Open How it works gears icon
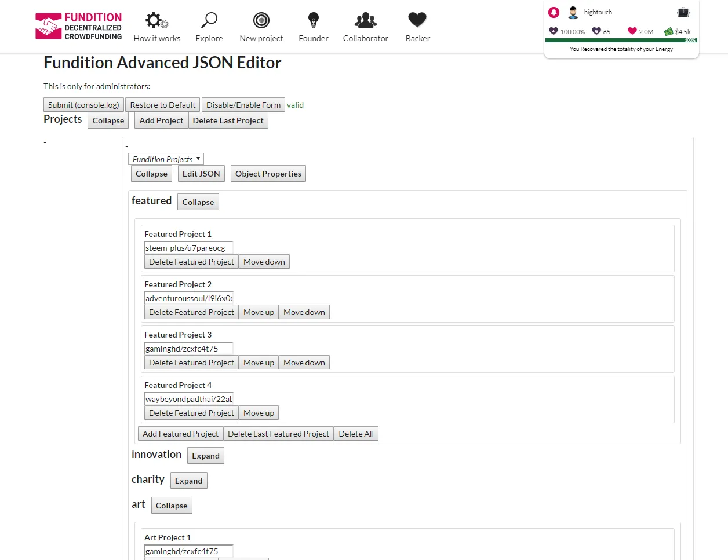Viewport: 728px width, 560px height. (x=156, y=21)
